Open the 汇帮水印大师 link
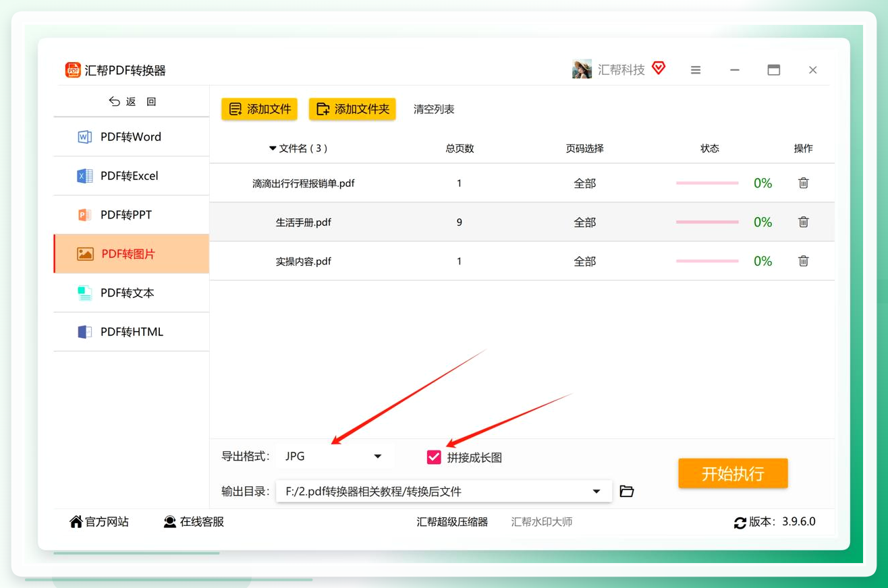 point(542,522)
